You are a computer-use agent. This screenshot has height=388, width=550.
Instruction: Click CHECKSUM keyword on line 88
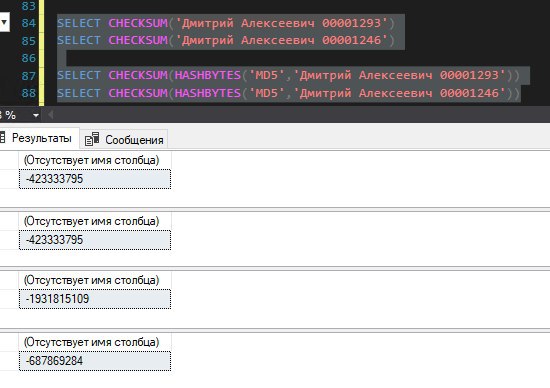click(x=138, y=93)
